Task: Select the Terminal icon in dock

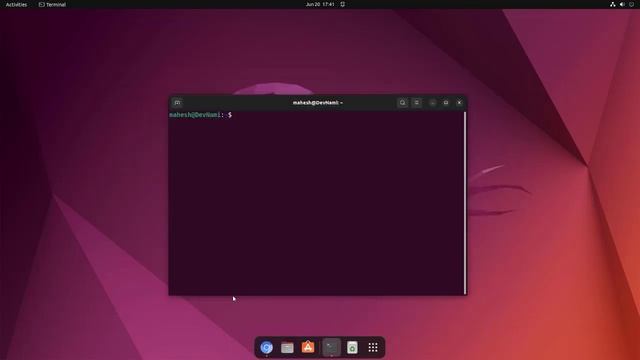Action: click(x=331, y=347)
